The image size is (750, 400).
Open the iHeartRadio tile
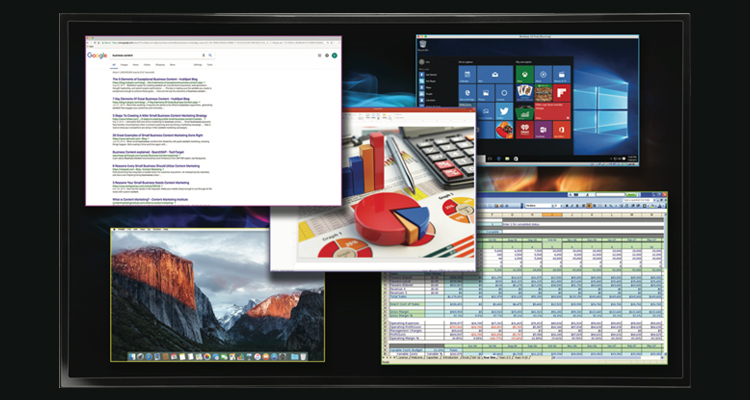(525, 130)
